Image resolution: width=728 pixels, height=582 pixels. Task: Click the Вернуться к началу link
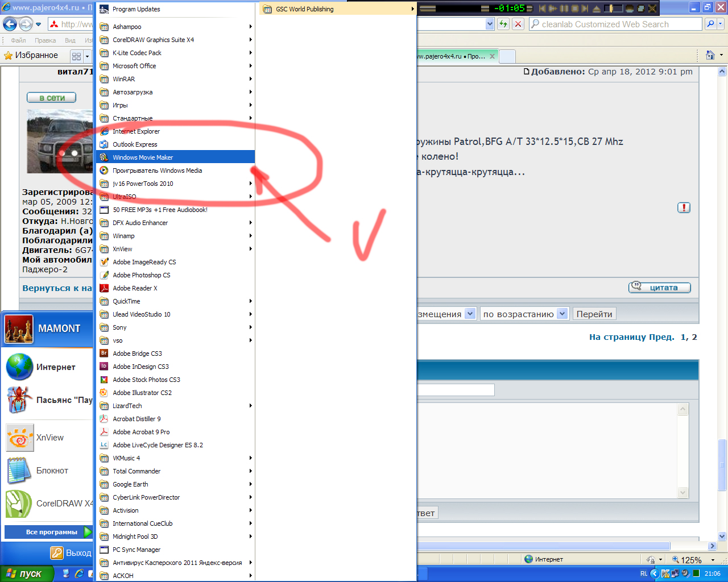(x=57, y=288)
